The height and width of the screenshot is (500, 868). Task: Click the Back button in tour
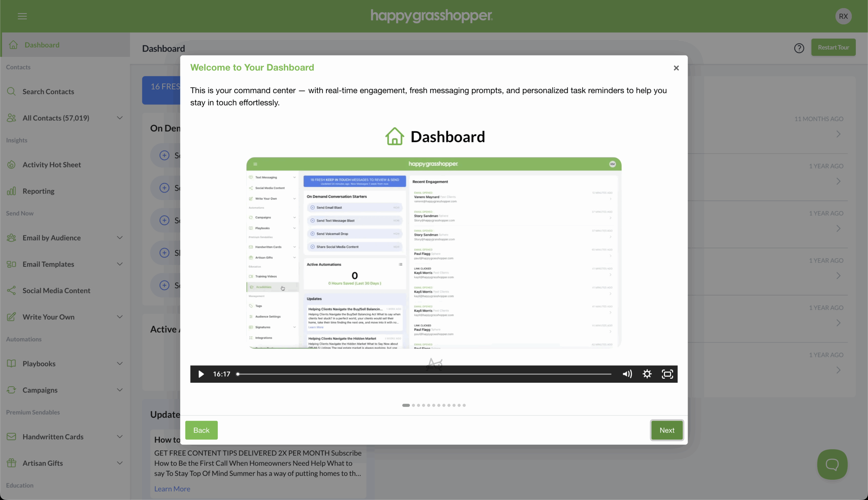point(201,430)
